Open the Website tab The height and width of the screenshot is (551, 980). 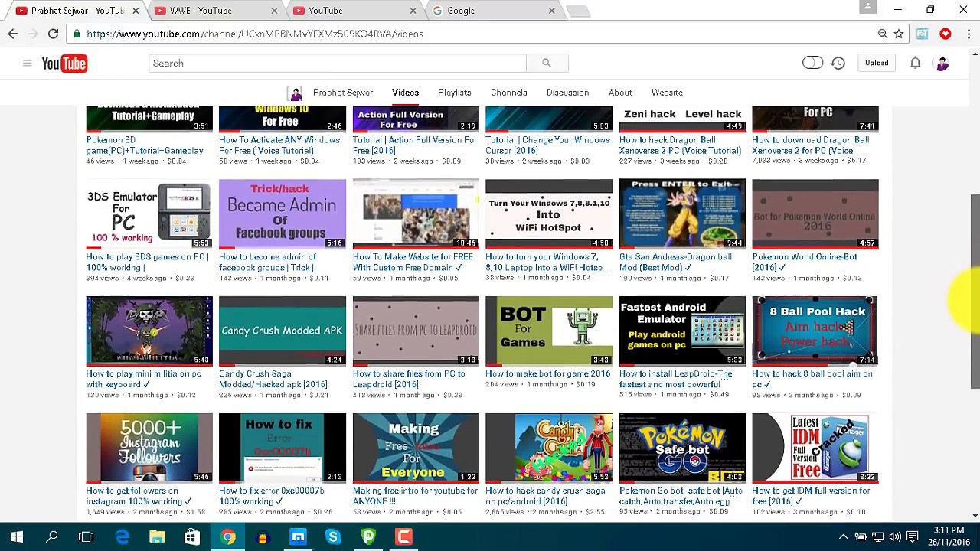[x=667, y=93]
